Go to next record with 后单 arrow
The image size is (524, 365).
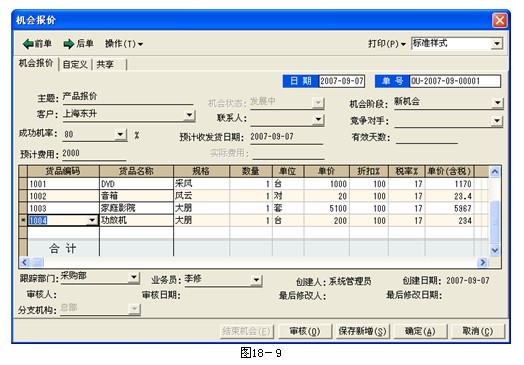(x=79, y=43)
